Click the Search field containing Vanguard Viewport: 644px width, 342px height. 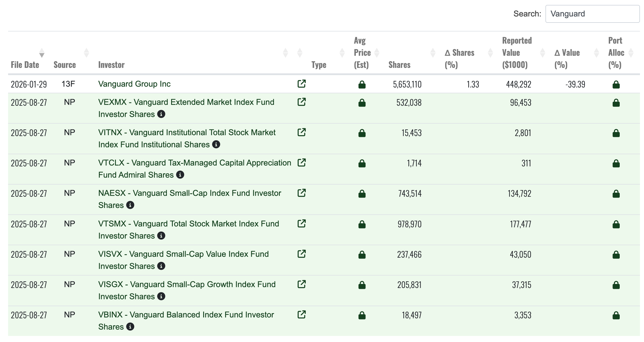coord(592,14)
